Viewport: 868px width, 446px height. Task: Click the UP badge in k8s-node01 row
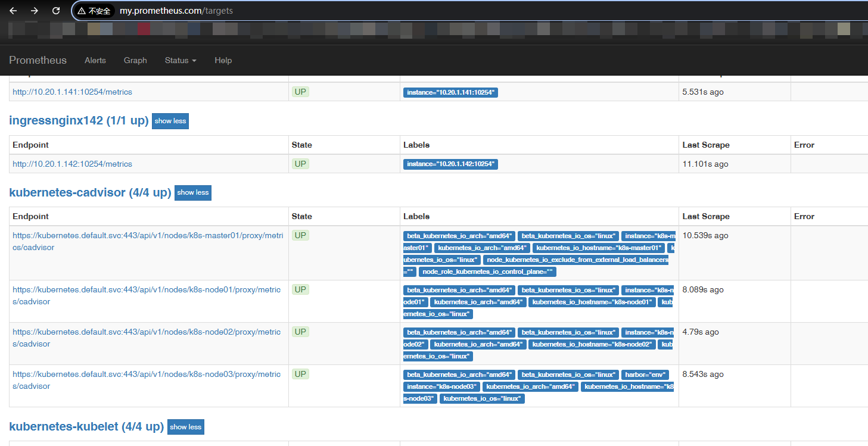pyautogui.click(x=300, y=289)
